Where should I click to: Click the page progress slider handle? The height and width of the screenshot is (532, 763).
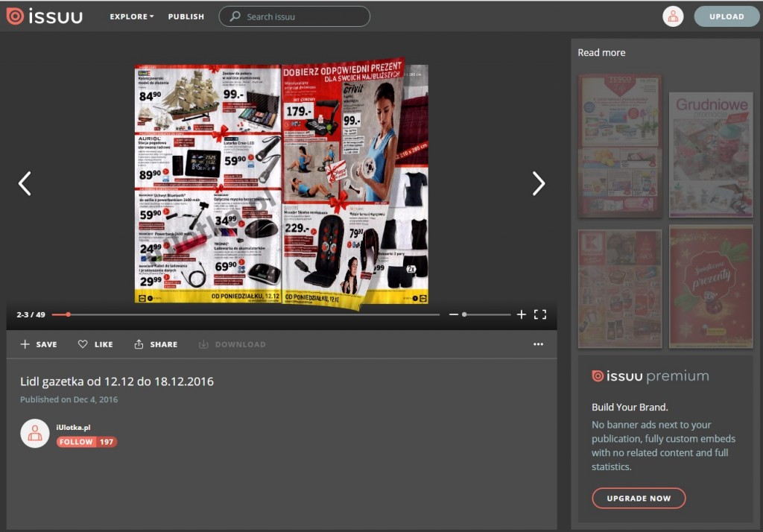pos(68,314)
